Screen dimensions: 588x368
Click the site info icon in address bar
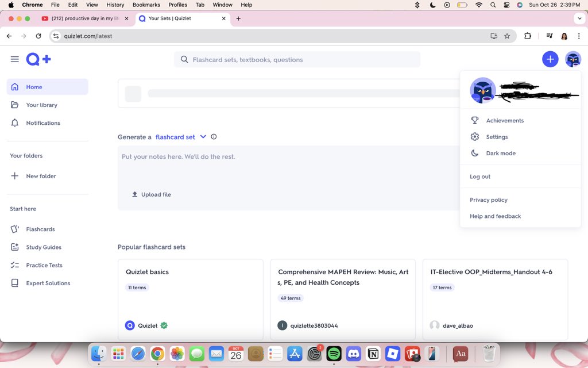point(56,36)
